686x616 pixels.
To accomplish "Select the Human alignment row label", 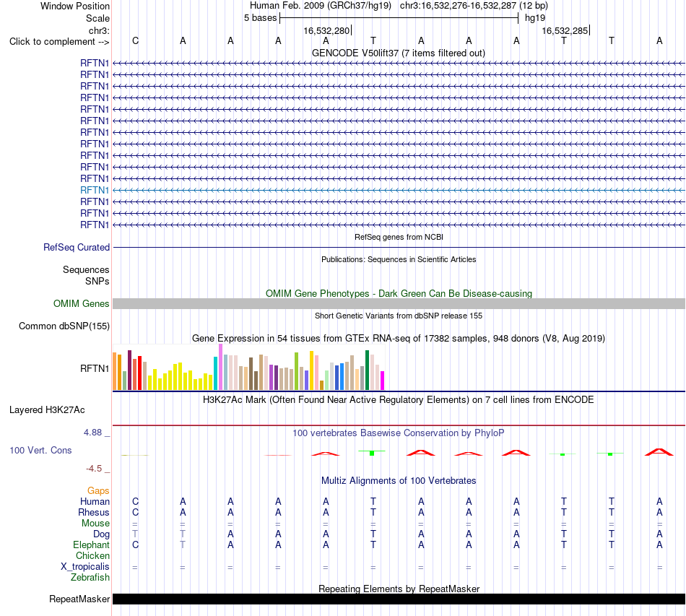I will (x=95, y=501).
